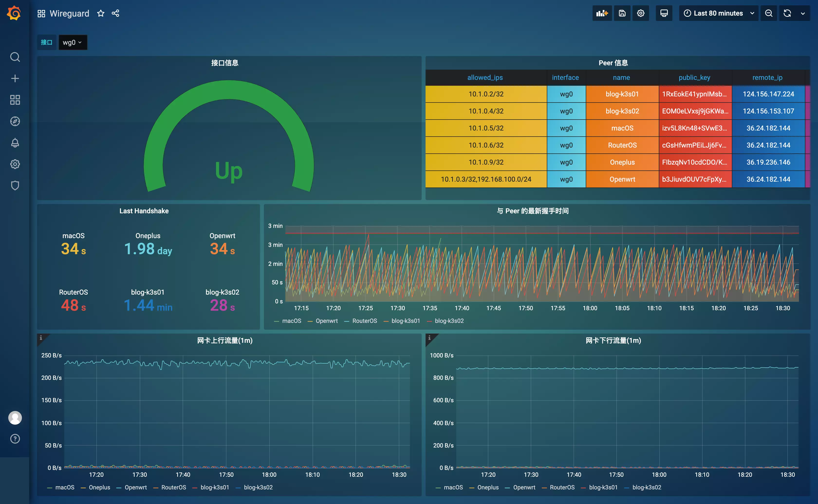Click the RouterOS name cell in table
The height and width of the screenshot is (504, 818).
pyautogui.click(x=623, y=145)
